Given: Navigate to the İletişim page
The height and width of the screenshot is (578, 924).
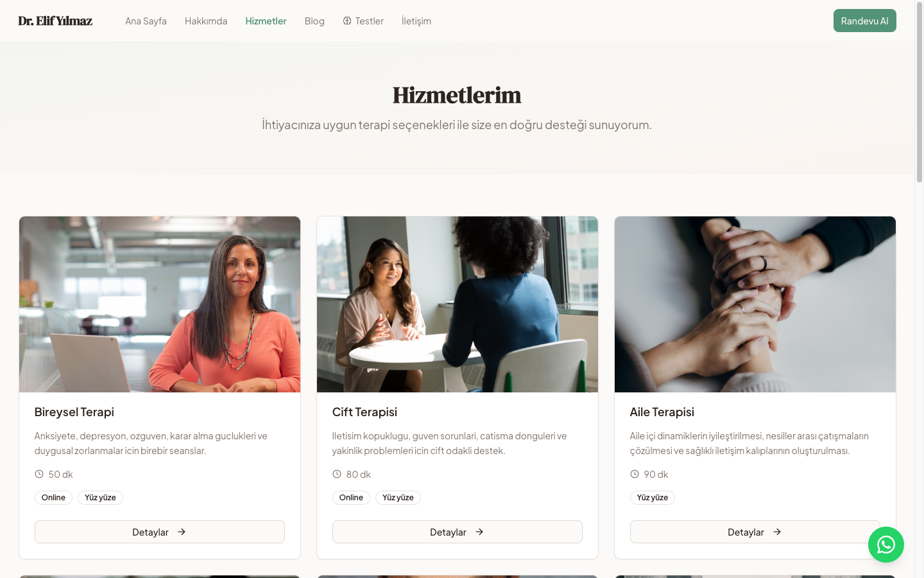Looking at the screenshot, I should [416, 21].
